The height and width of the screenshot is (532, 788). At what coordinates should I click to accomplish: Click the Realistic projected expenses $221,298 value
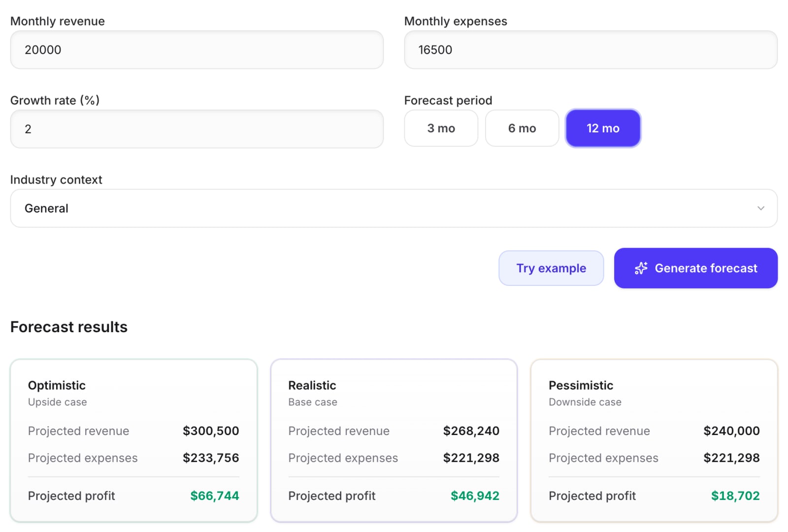(471, 458)
